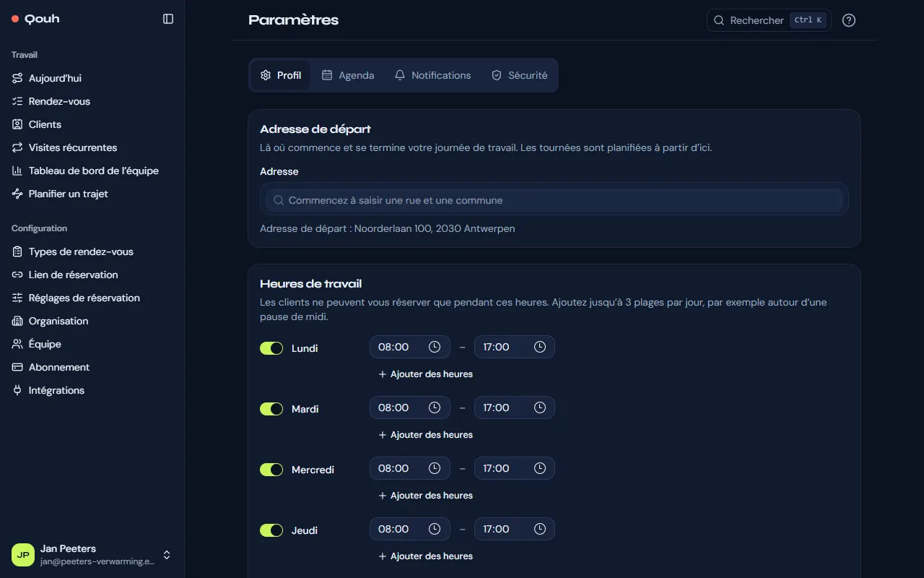The height and width of the screenshot is (578, 924).
Task: Open Aujourd'hui in the sidebar
Action: pyautogui.click(x=92, y=78)
